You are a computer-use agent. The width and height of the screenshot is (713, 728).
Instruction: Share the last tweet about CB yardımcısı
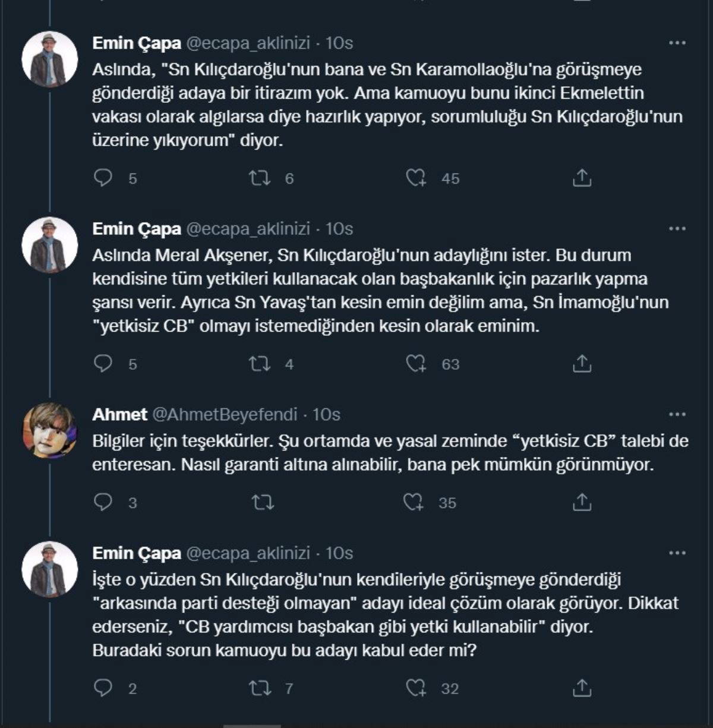[x=582, y=688]
